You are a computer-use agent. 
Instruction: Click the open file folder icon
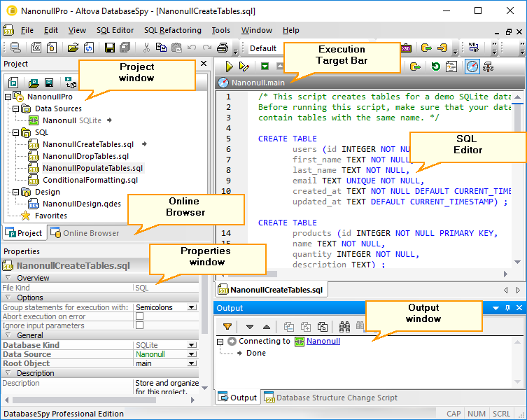click(73, 48)
